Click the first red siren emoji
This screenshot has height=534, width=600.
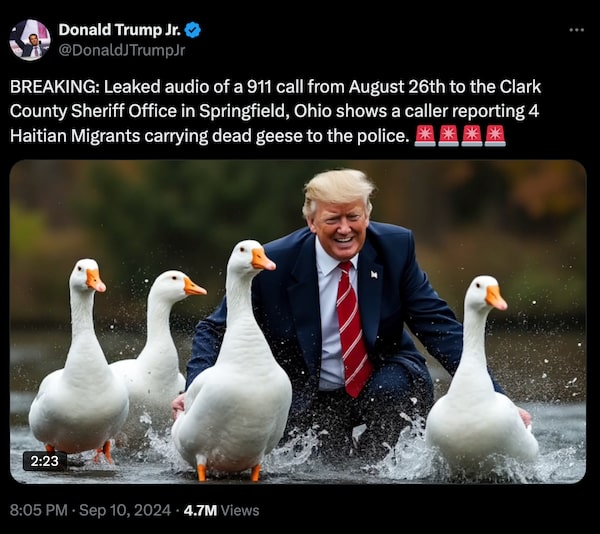point(425,136)
